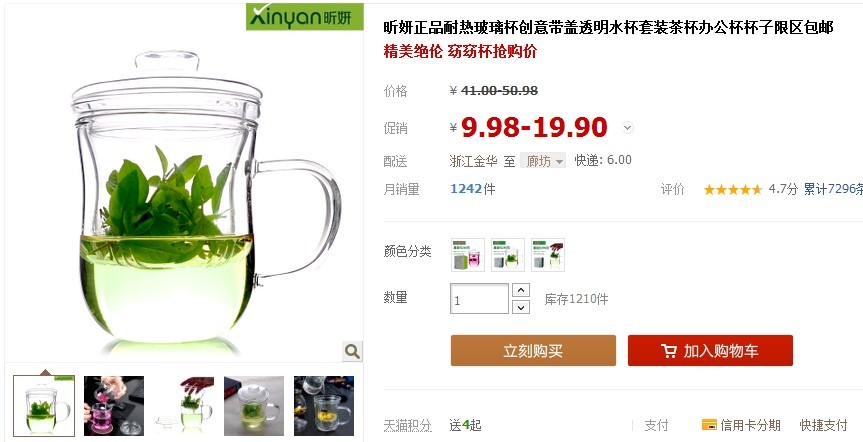The height and width of the screenshot is (442, 863).
Task: Click 立刻购买 buy now button
Action: [533, 351]
